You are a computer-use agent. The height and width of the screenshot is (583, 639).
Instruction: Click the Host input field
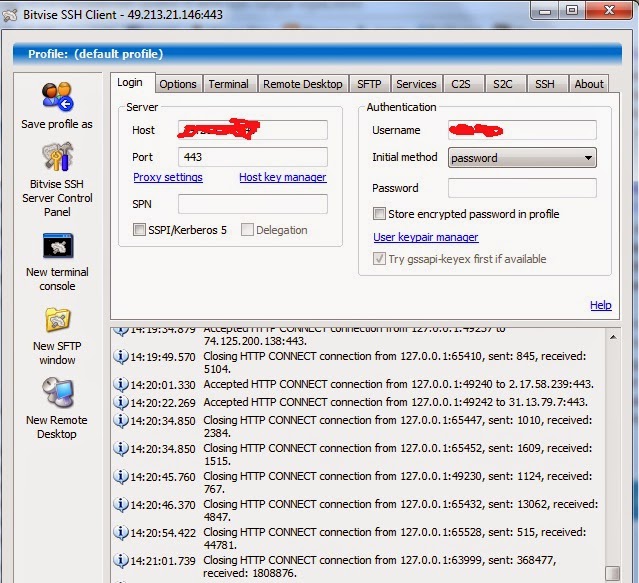click(x=253, y=130)
